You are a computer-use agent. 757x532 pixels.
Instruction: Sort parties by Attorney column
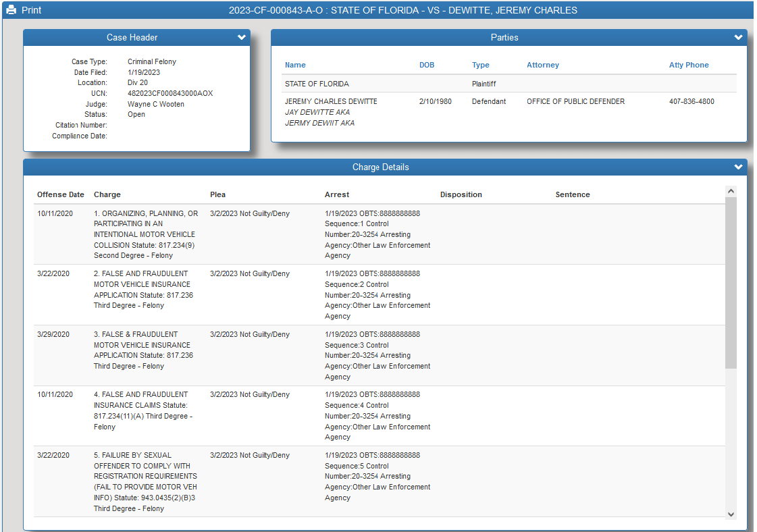[x=543, y=65]
